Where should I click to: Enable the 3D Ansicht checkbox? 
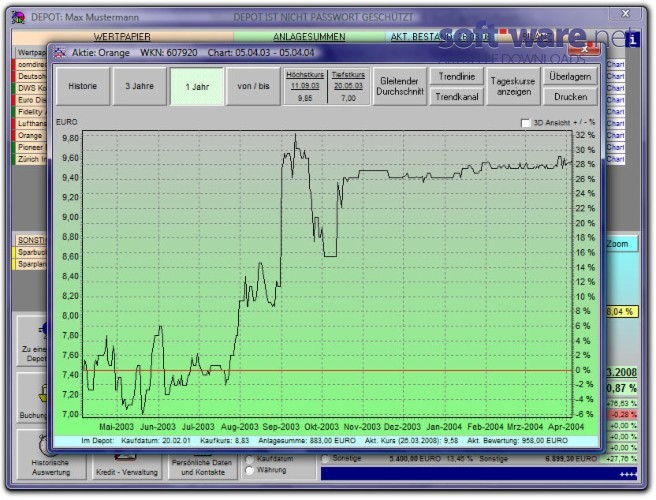tap(525, 123)
